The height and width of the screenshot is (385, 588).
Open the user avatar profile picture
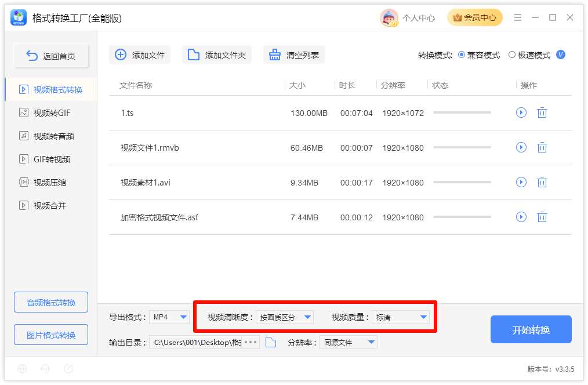pos(389,17)
